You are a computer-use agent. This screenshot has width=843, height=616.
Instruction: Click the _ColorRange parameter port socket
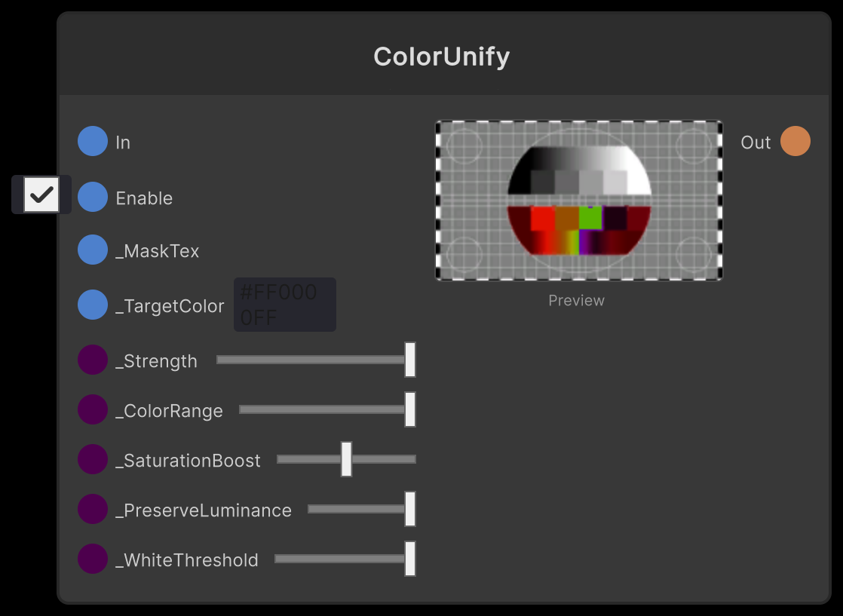[x=93, y=409]
